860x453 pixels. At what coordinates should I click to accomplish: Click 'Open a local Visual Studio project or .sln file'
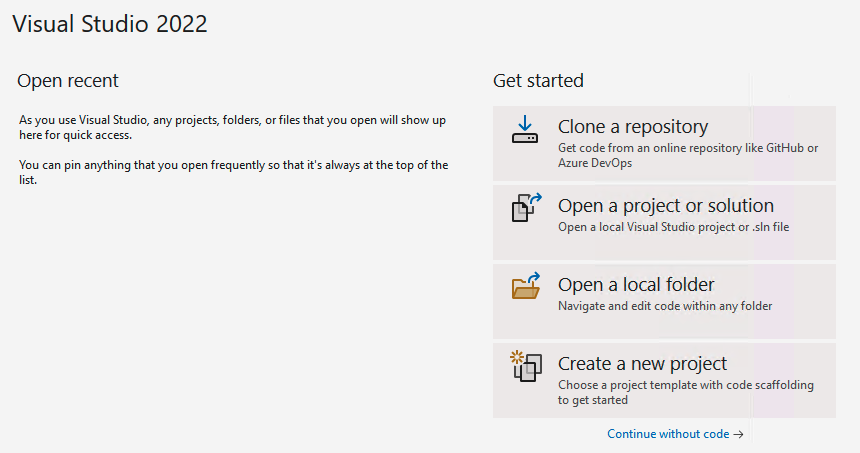point(674,227)
